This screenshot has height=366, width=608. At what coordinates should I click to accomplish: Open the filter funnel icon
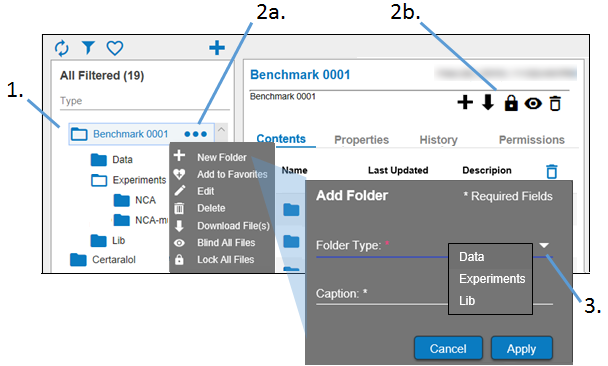click(88, 48)
